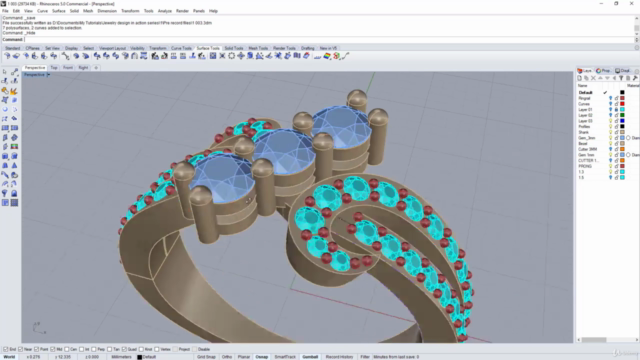Screen dimensions: 640x360
Task: Add new viewport tab plus icon
Action: [x=96, y=68]
